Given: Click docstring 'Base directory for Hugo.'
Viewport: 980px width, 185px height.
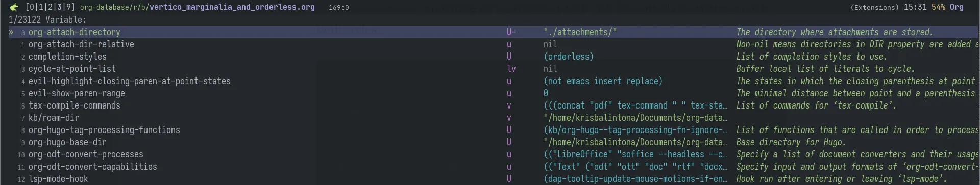Looking at the screenshot, I should coord(791,142).
